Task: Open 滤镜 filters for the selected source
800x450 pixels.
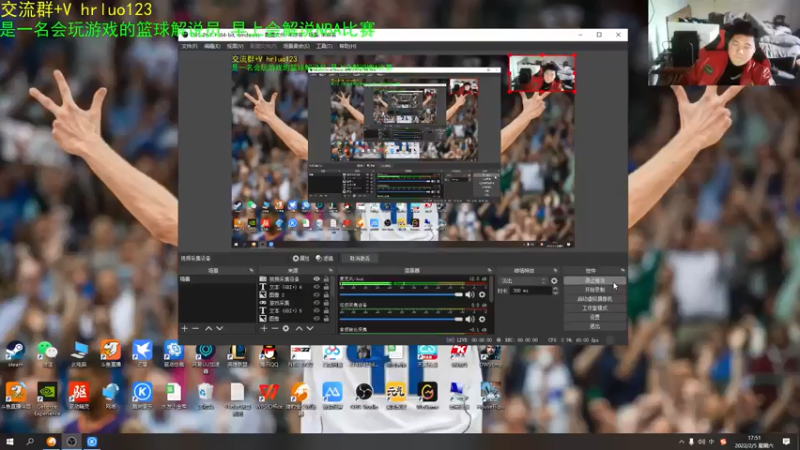Action: [324, 259]
